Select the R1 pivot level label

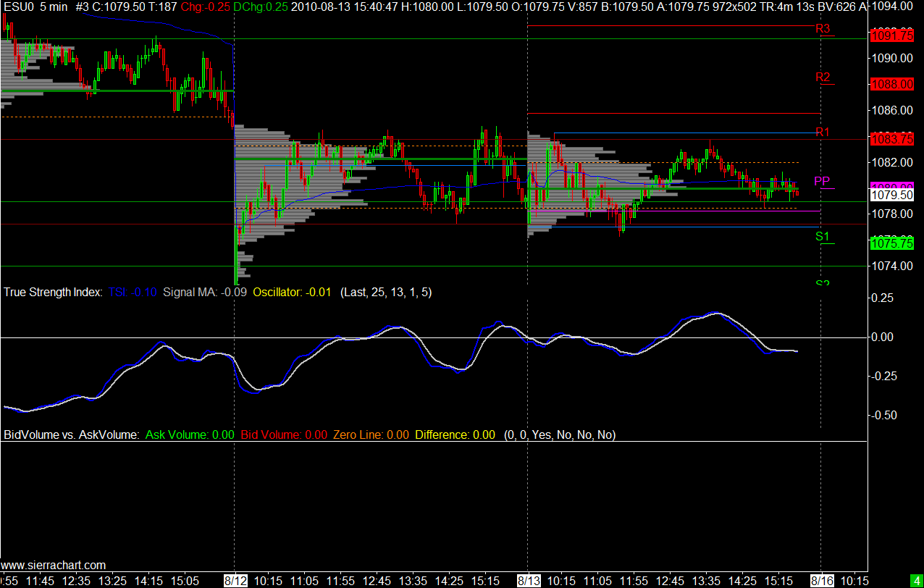(823, 132)
